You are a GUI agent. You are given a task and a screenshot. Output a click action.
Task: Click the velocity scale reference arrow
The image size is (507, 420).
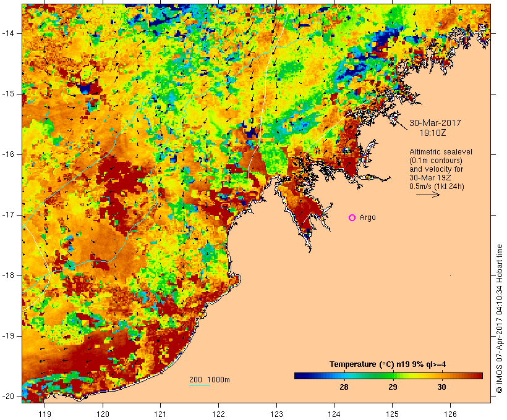click(428, 195)
